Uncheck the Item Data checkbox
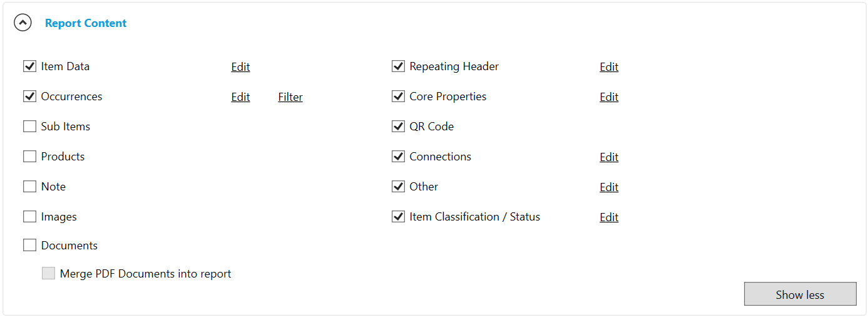This screenshot has width=868, height=317. point(29,66)
